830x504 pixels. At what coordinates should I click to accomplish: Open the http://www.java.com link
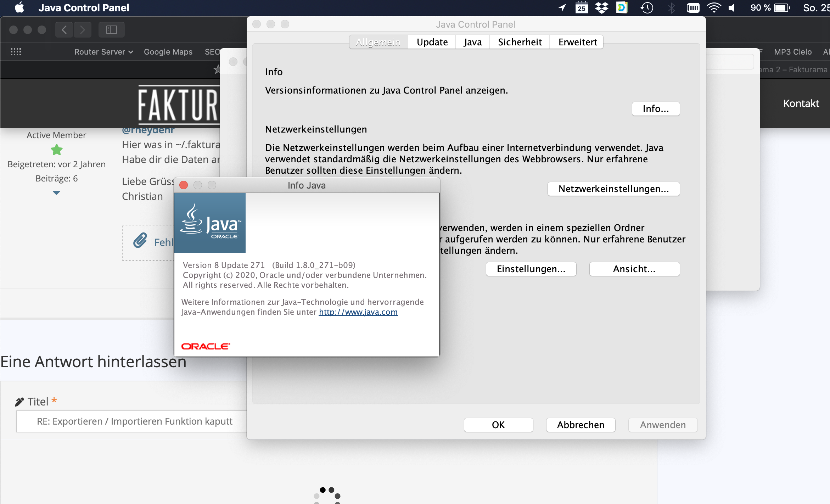tap(358, 312)
